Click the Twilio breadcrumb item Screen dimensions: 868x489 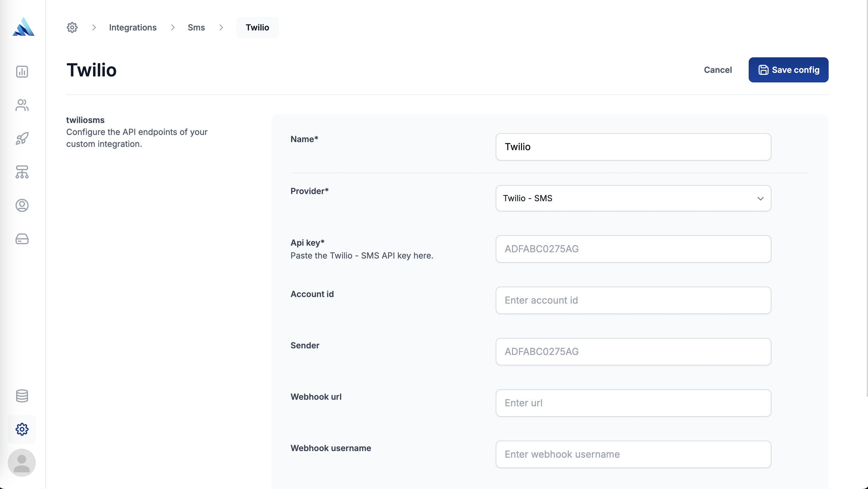257,27
